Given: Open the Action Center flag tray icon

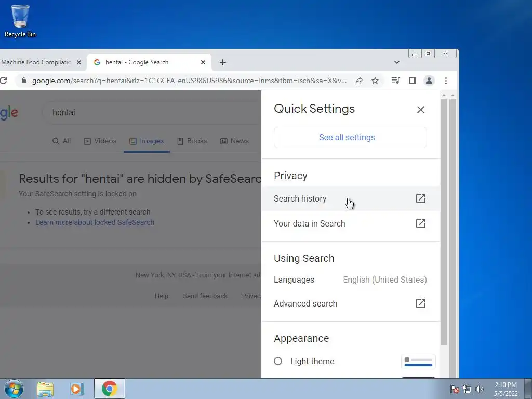Looking at the screenshot, I should pos(454,389).
